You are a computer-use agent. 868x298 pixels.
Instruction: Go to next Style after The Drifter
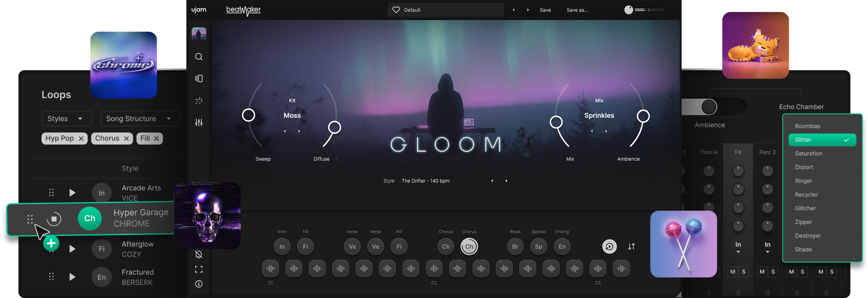[506, 181]
